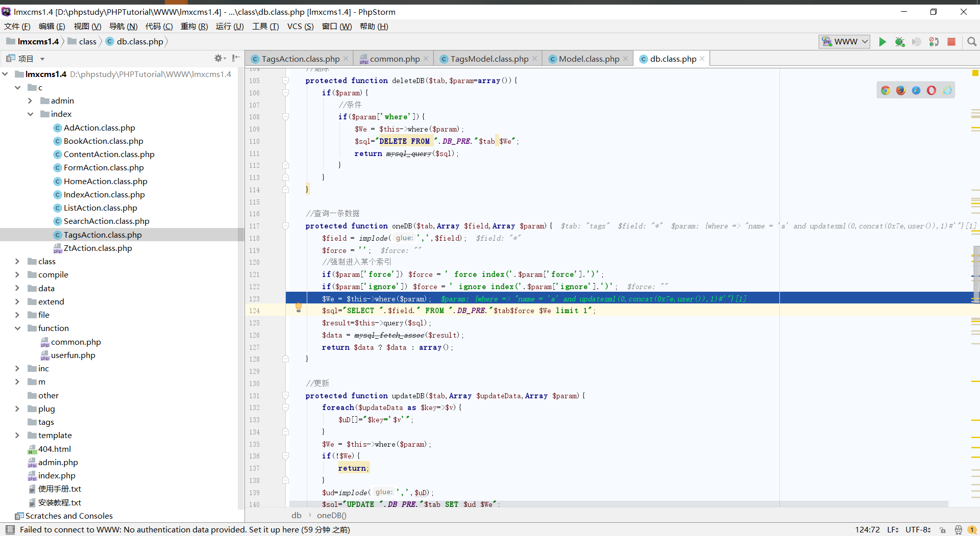Open page in Internet Explorer icon

pos(947,90)
